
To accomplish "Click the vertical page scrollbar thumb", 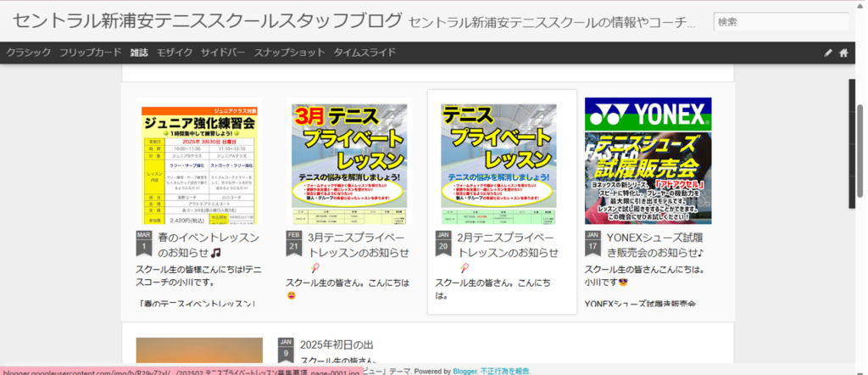I will click(x=861, y=151).
